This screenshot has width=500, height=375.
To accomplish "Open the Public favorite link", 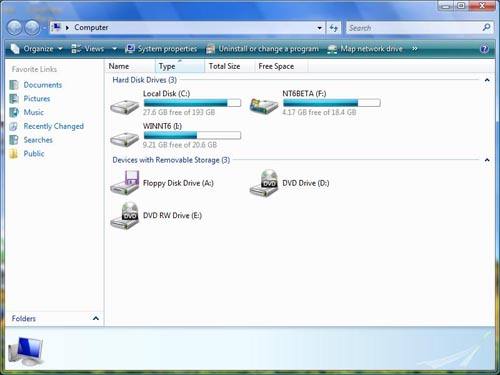I will point(34,154).
